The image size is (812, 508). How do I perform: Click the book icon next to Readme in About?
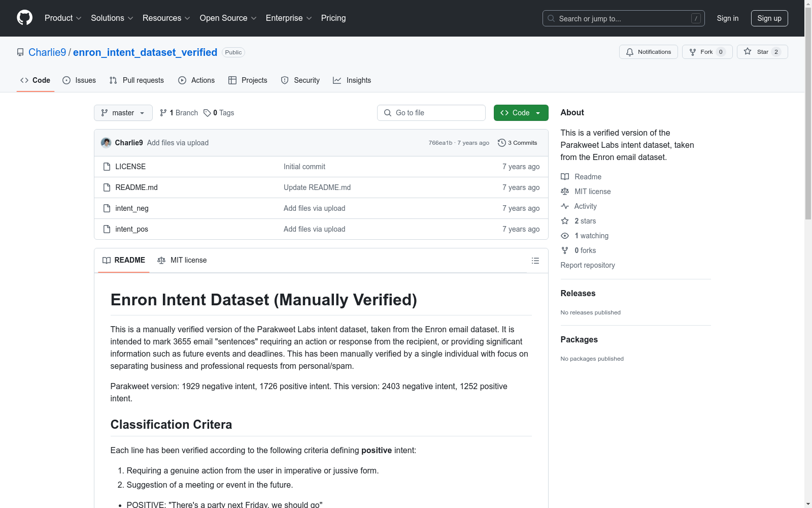coord(565,177)
